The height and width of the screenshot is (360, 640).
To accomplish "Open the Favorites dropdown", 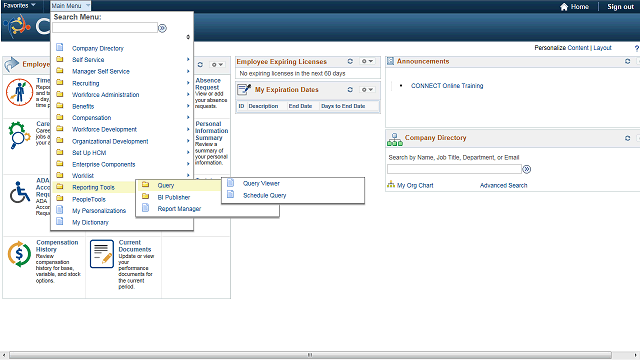I will [19, 6].
